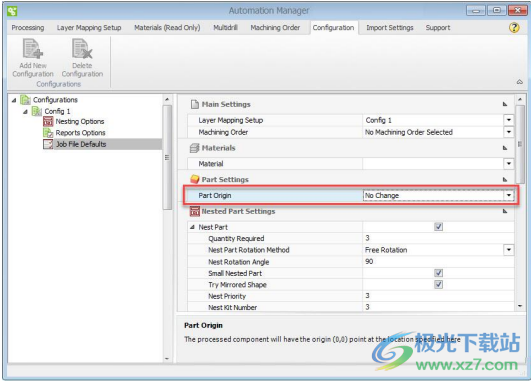Click the Delete Configuration icon
This screenshot has width=531, height=381.
82,49
